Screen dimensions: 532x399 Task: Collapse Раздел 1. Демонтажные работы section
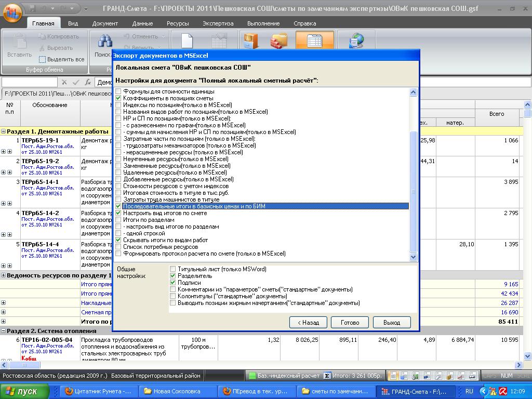4,131
